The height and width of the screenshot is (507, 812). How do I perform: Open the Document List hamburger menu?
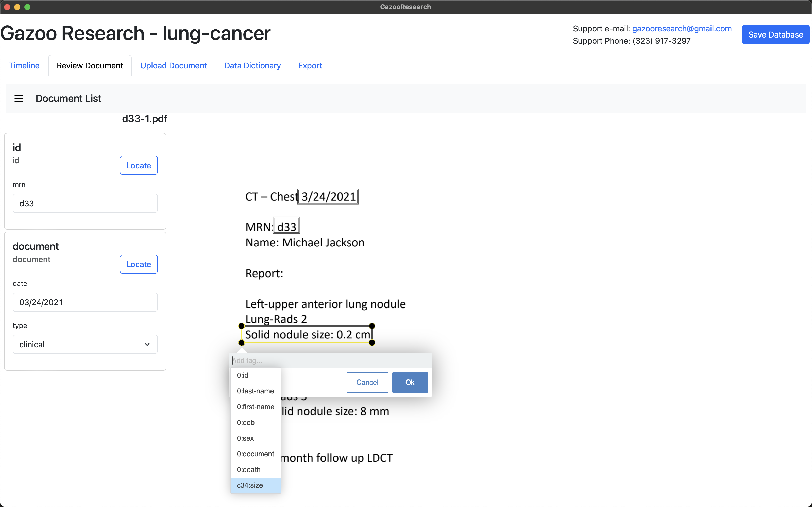19,98
